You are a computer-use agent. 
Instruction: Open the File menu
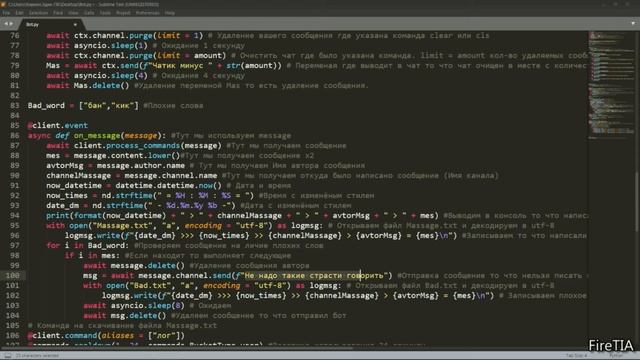point(6,13)
